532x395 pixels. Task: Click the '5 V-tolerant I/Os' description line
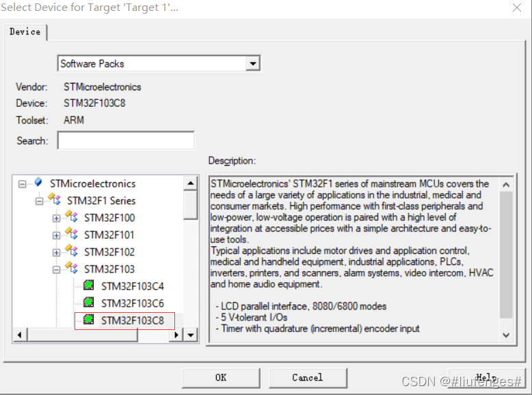[x=252, y=318]
